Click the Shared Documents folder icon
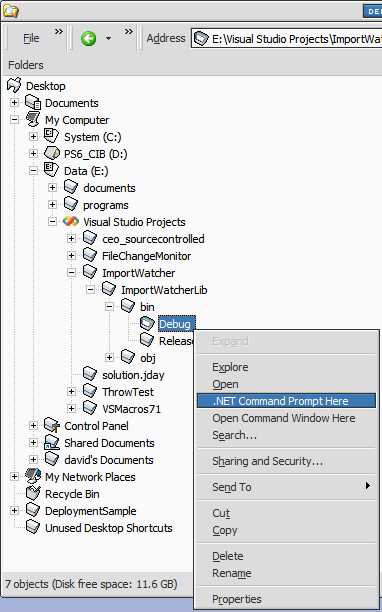This screenshot has width=382, height=612. tap(52, 443)
